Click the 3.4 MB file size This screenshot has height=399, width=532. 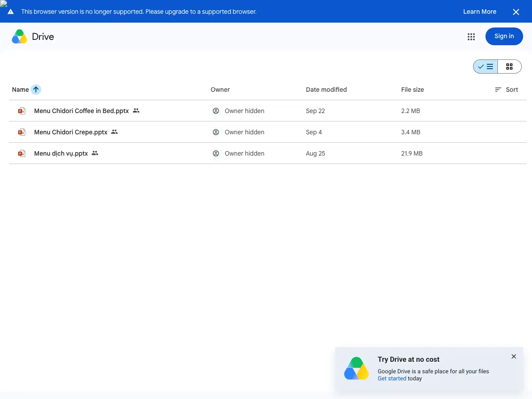tap(411, 132)
